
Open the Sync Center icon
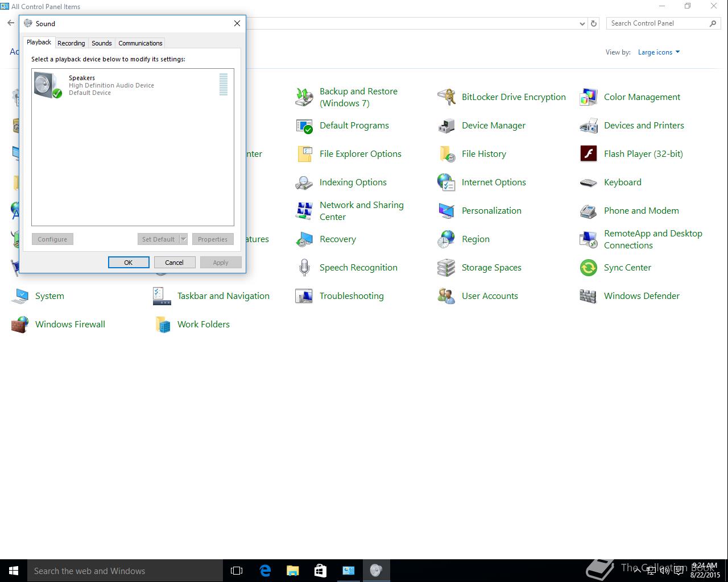tap(589, 268)
